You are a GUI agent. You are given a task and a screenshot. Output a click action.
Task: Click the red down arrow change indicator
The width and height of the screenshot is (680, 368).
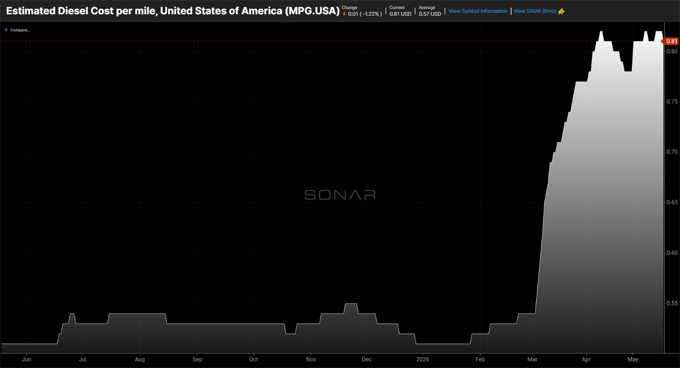tap(344, 14)
